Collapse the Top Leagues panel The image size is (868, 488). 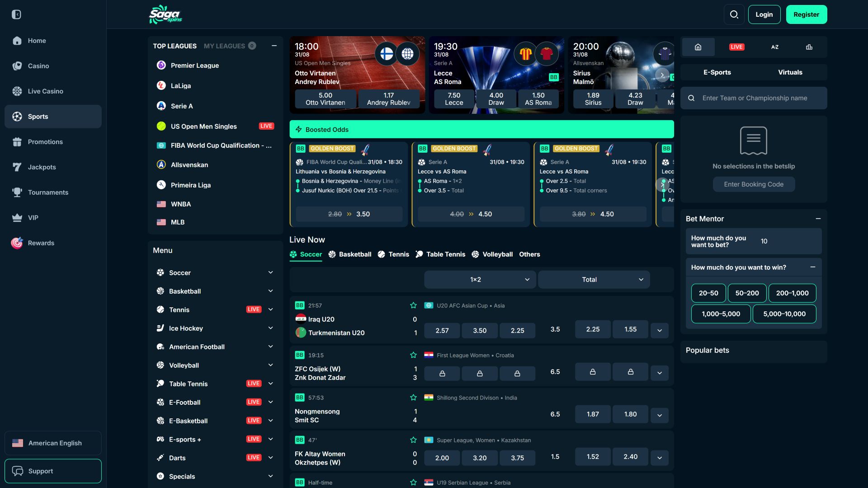coord(274,46)
